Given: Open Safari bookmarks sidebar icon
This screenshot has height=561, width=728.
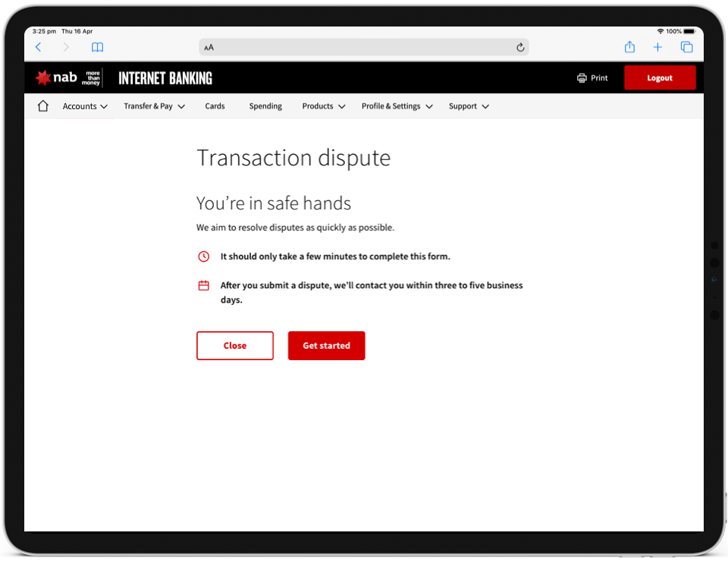Looking at the screenshot, I should coord(97,47).
